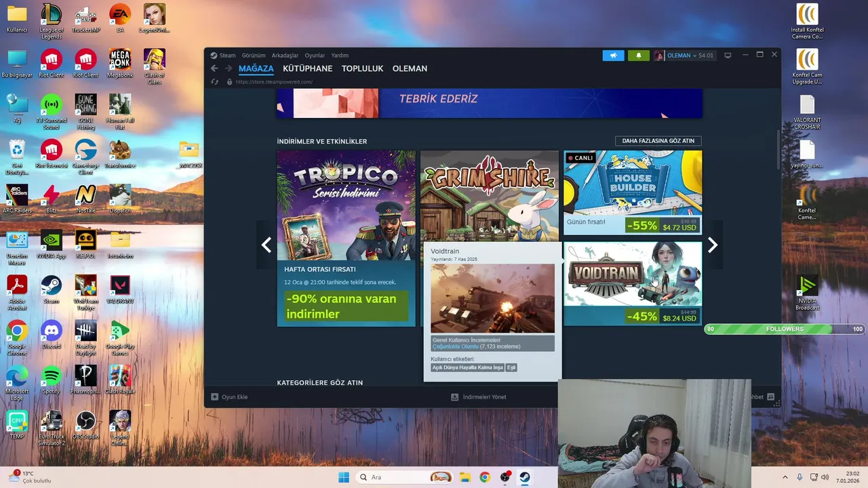868x488 pixels.
Task: Open the Transformice desktop shortcut
Action: pyautogui.click(x=120, y=155)
